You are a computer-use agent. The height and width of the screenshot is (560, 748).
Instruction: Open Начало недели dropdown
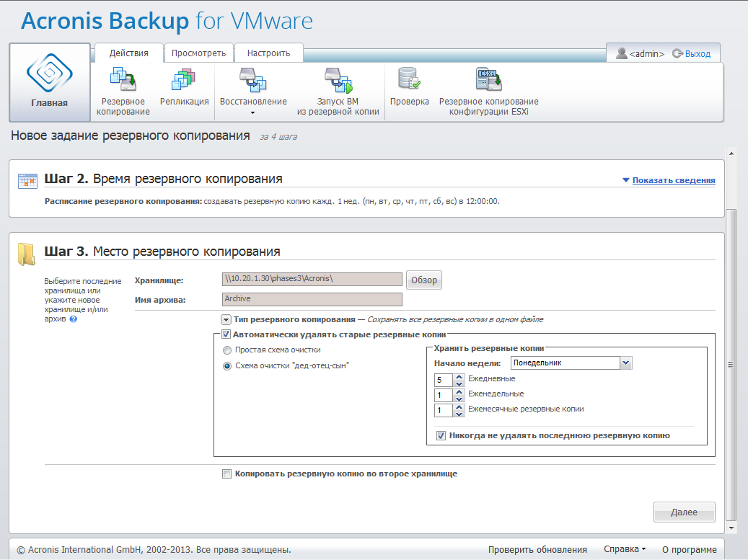[626, 363]
